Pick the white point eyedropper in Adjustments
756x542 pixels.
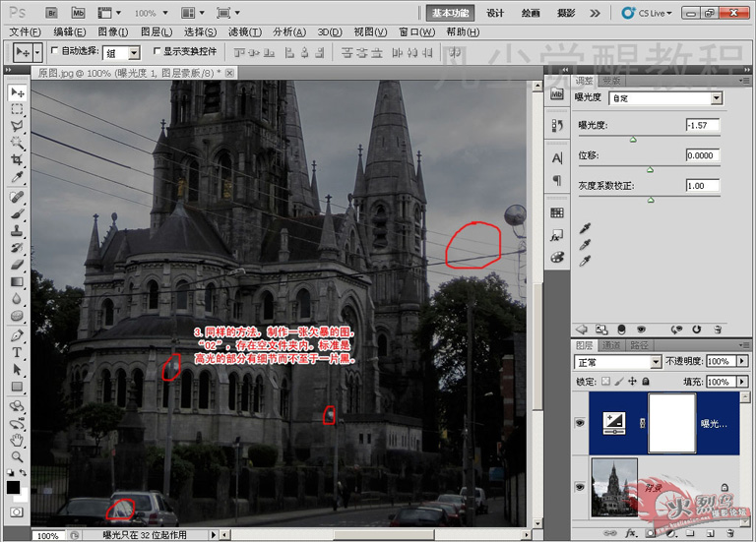click(x=586, y=261)
